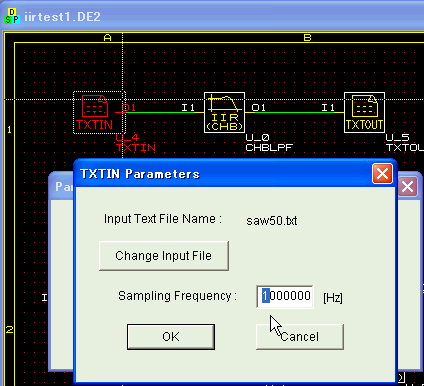Click the O1 output port of IIR block

tap(258, 107)
